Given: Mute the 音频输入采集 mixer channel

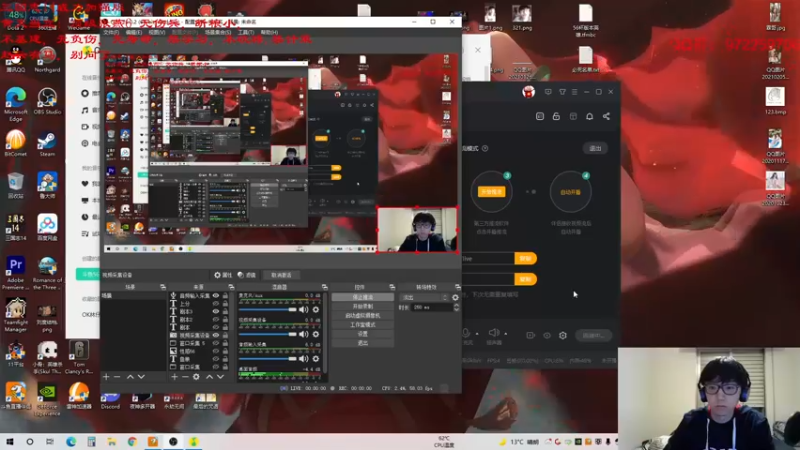Looking at the screenshot, I should coord(304,359).
